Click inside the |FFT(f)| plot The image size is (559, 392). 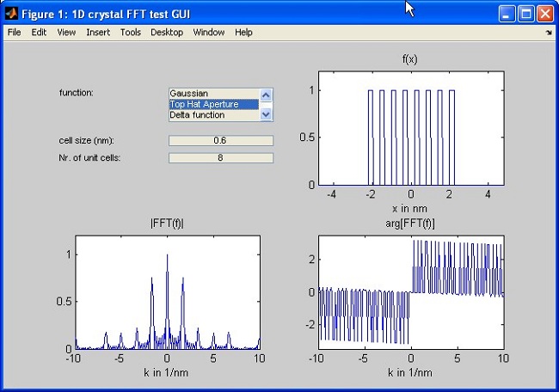(x=167, y=292)
